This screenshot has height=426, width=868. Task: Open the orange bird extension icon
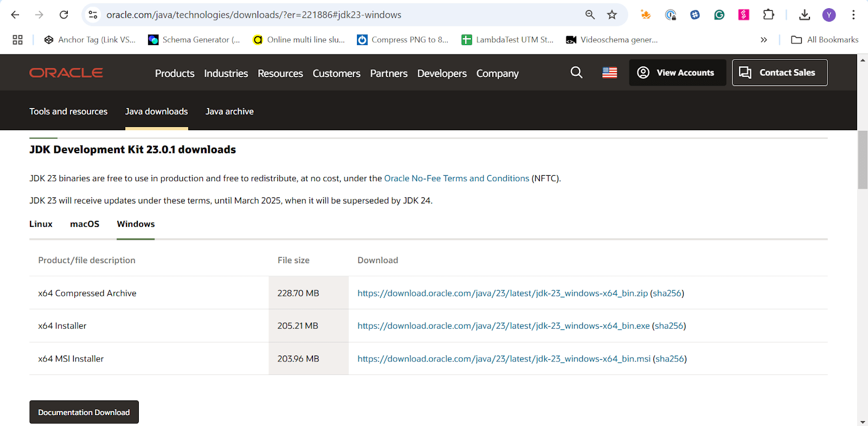646,15
